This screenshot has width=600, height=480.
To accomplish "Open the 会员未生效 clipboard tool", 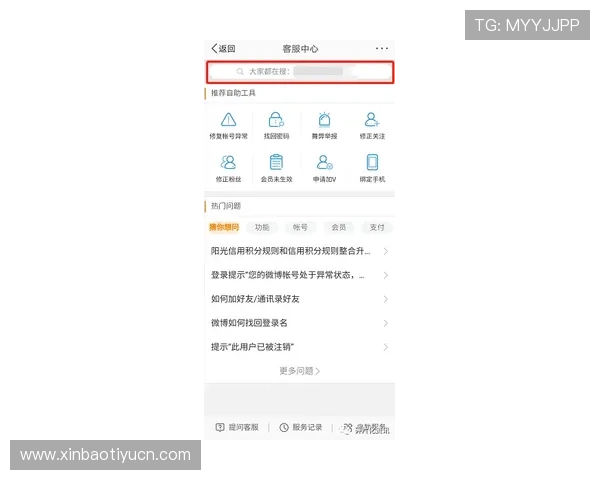I will coord(276,168).
